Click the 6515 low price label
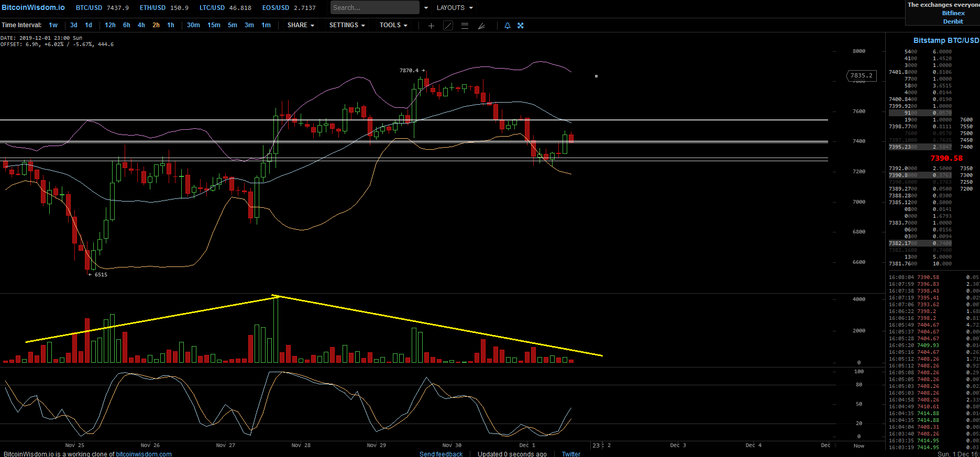The width and height of the screenshot is (980, 457). tap(101, 275)
